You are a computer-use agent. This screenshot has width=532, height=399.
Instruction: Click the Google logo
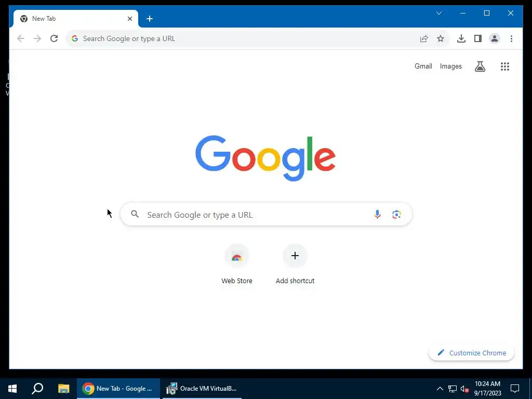(265, 158)
